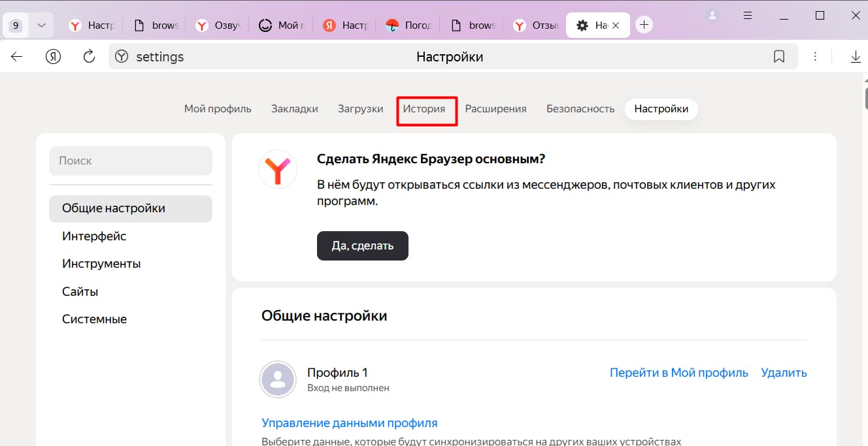Open the hamburger main menu
Viewport: 868px width, 446px height.
pyautogui.click(x=748, y=14)
